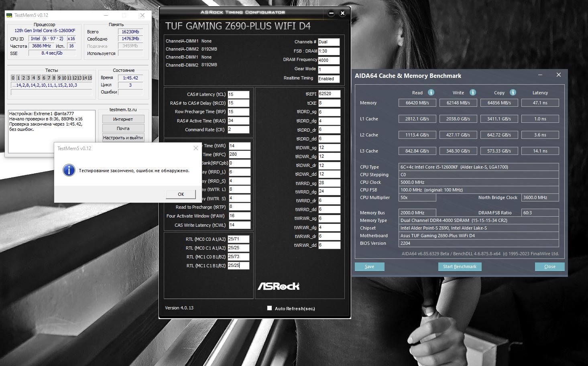Viewport: 588px width, 366px height.
Task: Focus the tRDRD_sg field
Action: 330,112
